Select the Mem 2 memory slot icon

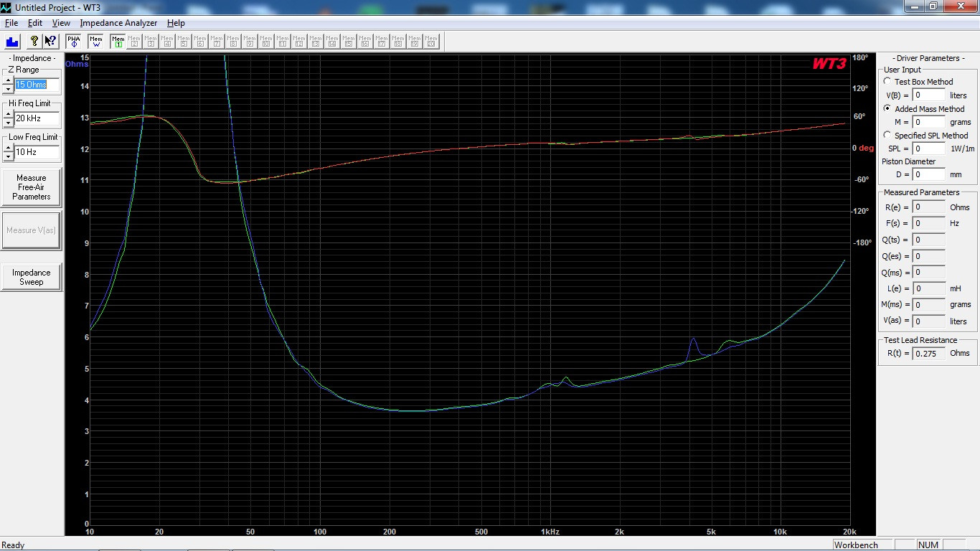[134, 41]
